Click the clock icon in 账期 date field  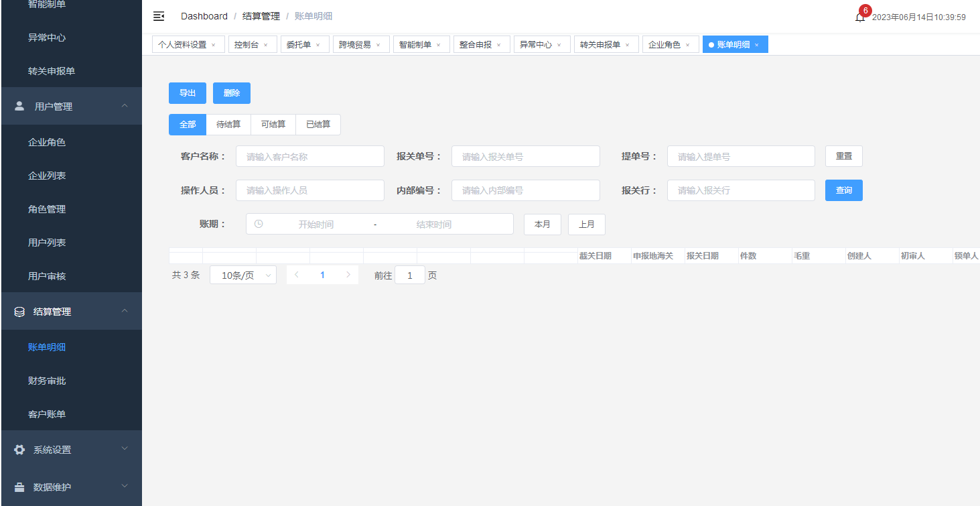click(259, 224)
